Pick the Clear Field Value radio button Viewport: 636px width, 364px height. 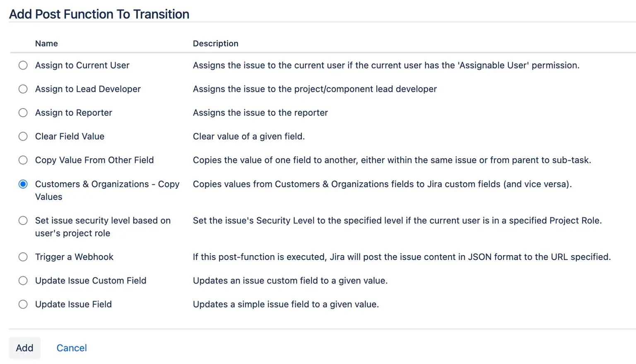[x=23, y=136]
